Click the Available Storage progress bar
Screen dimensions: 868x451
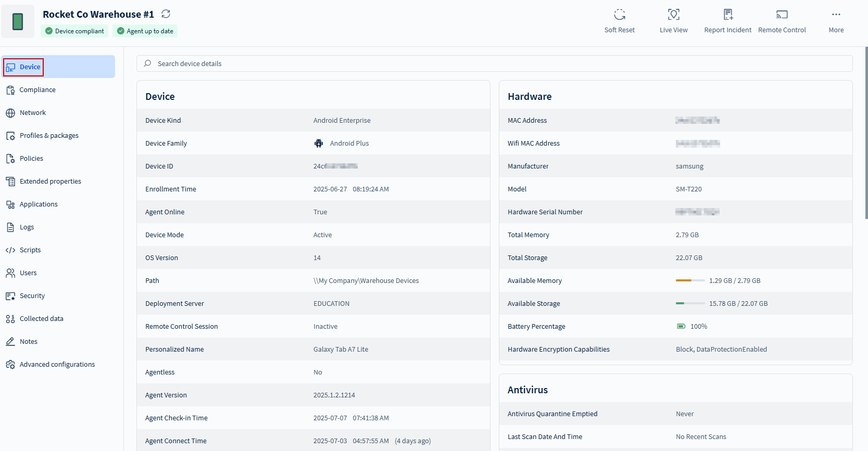pyautogui.click(x=690, y=303)
